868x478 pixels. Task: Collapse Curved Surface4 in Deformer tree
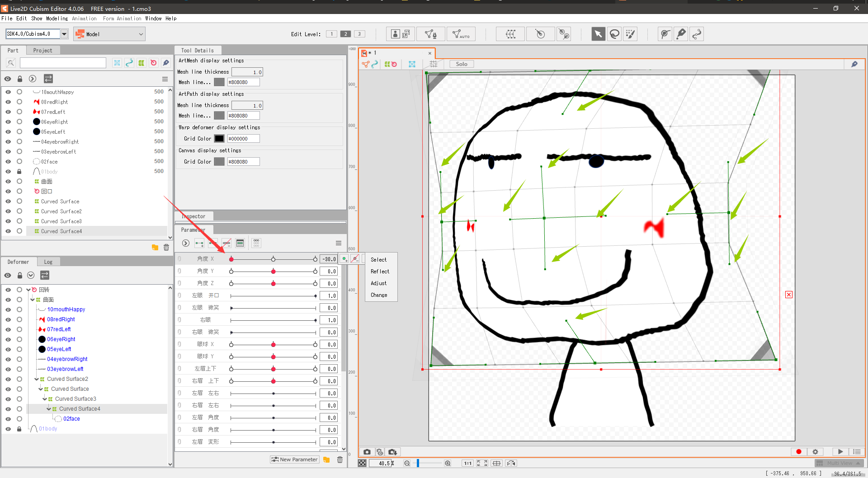pyautogui.click(x=49, y=409)
